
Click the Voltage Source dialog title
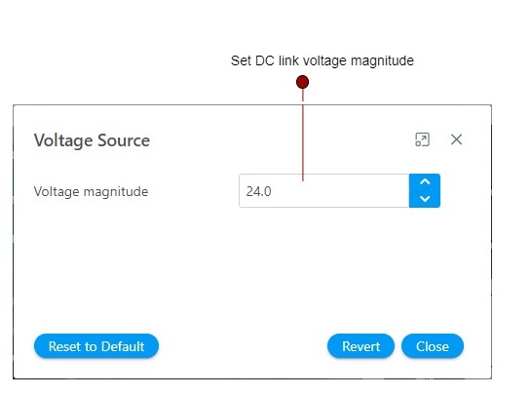click(92, 140)
